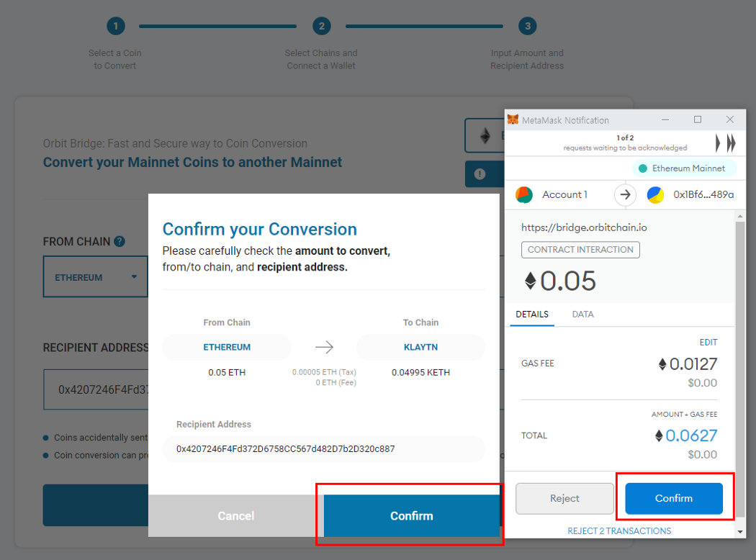Click step 2 circle Select Chains
Image resolution: width=756 pixels, height=560 pixels.
(x=322, y=26)
